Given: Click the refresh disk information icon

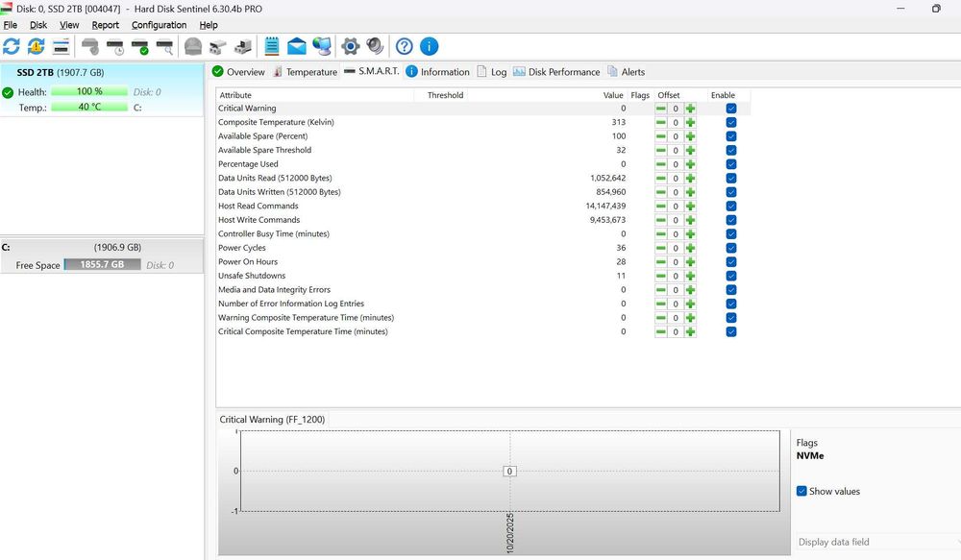Looking at the screenshot, I should click(12, 46).
